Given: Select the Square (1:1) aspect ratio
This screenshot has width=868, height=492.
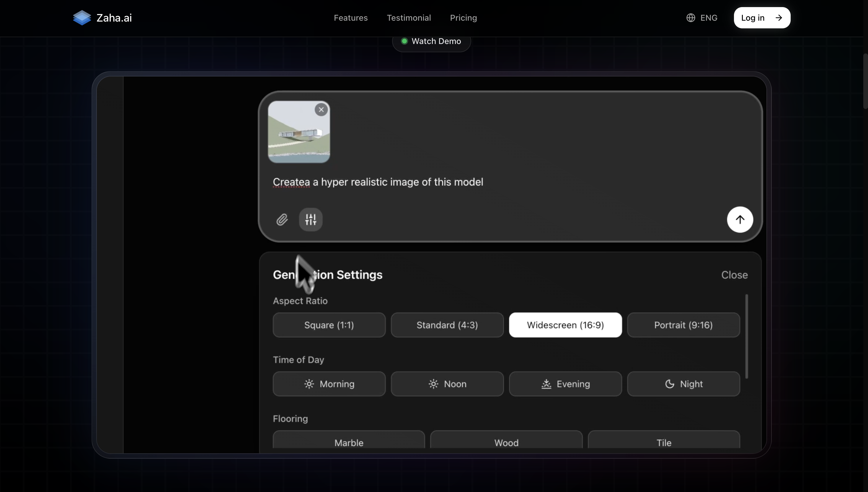Looking at the screenshot, I should pyautogui.click(x=329, y=325).
